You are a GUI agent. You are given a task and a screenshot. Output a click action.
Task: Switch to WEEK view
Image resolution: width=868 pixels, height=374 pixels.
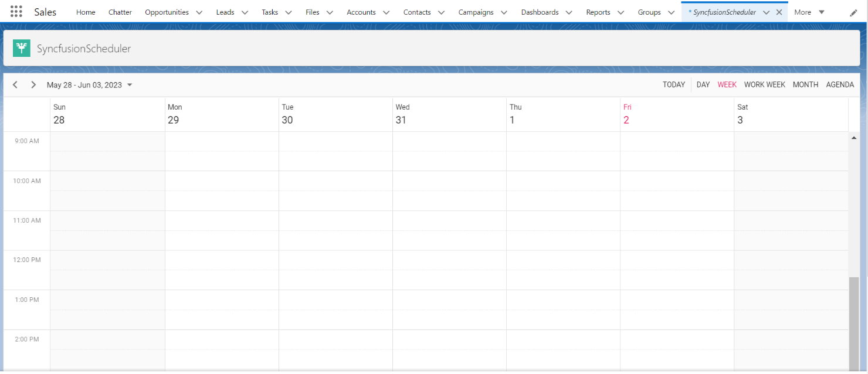click(x=727, y=85)
